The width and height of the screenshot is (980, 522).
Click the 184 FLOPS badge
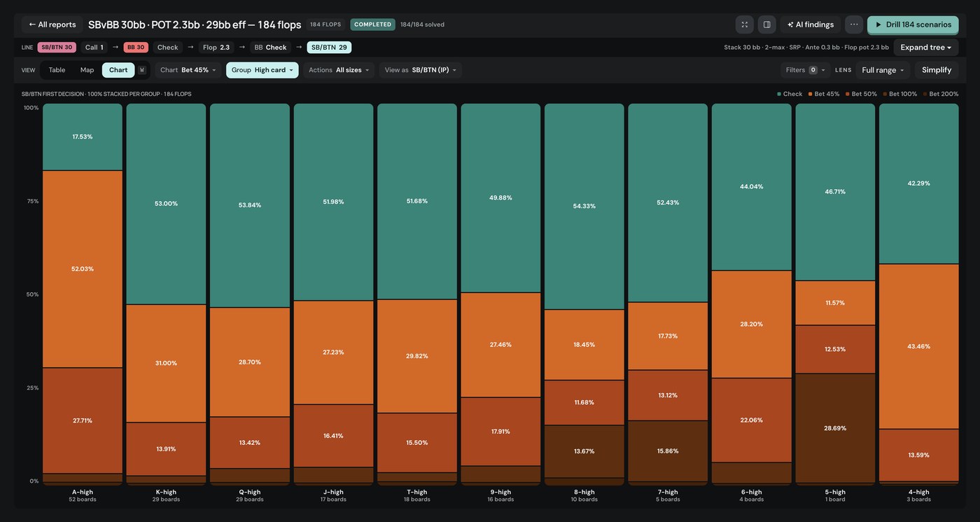[x=325, y=25]
